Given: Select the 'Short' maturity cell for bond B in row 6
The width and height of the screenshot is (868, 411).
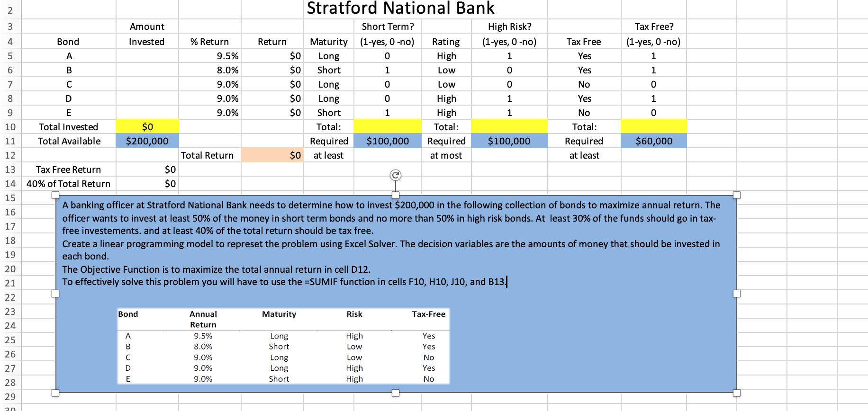Looking at the screenshot, I should [329, 70].
